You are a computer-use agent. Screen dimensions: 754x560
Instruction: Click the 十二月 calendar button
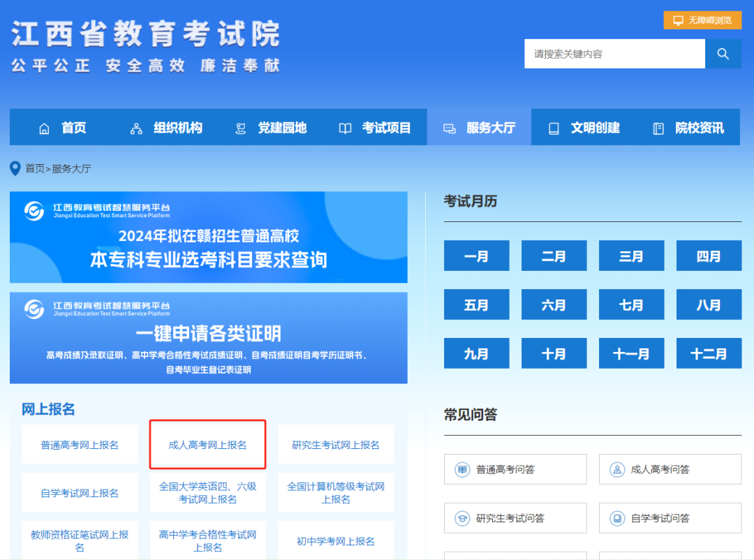tap(709, 353)
